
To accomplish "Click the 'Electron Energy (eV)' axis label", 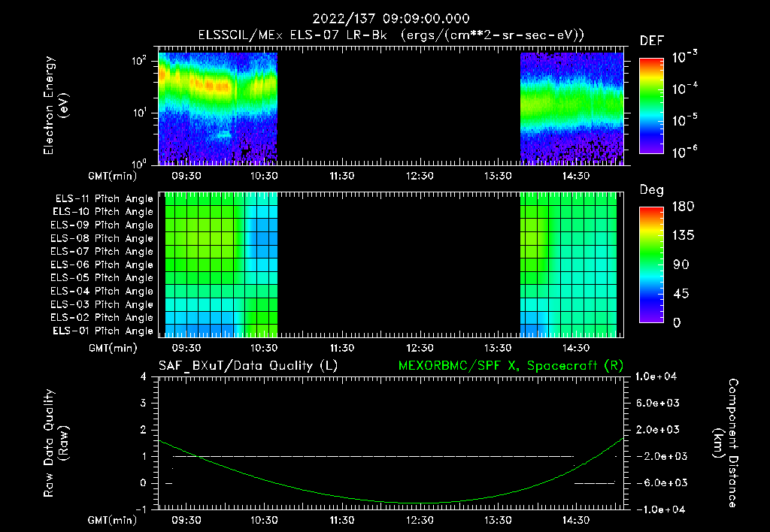I will coord(56,105).
